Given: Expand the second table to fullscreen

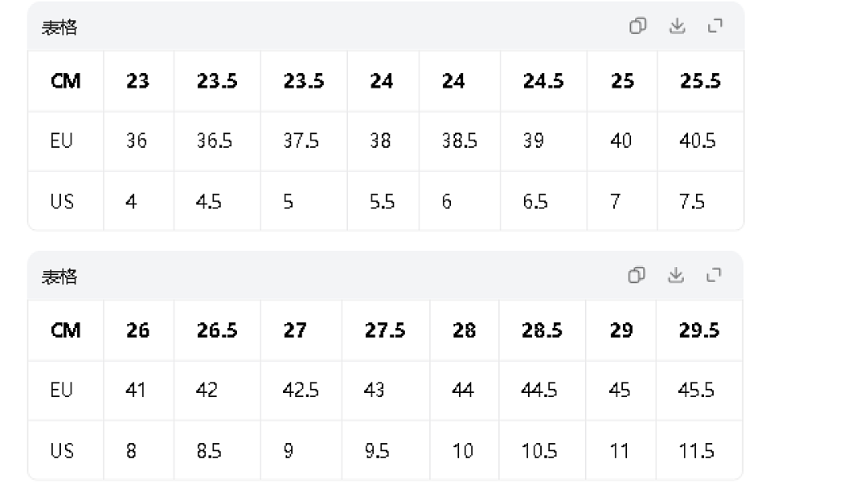Looking at the screenshot, I should (714, 275).
